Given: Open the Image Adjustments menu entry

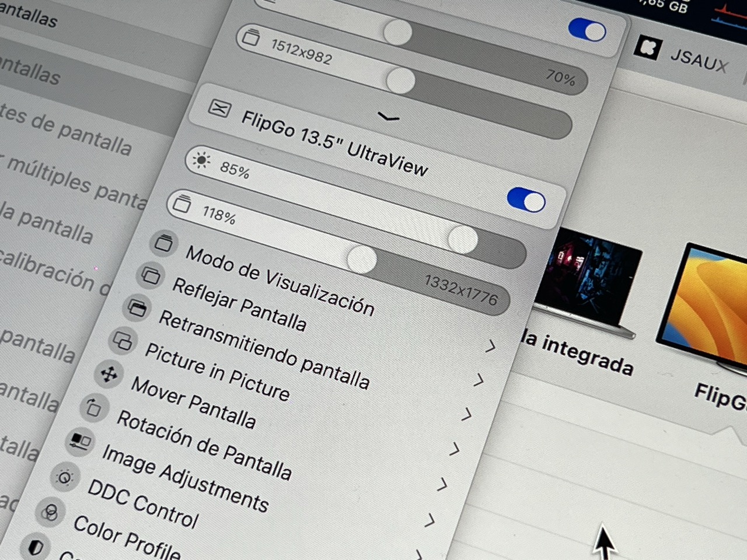Looking at the screenshot, I should coord(186,478).
